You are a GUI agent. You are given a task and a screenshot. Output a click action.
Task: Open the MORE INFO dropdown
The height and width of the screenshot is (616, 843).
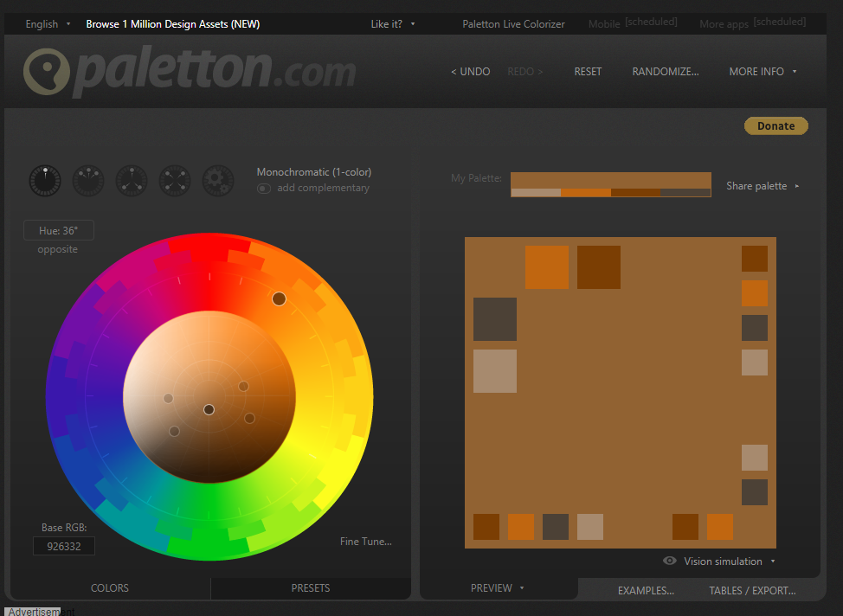pyautogui.click(x=763, y=72)
